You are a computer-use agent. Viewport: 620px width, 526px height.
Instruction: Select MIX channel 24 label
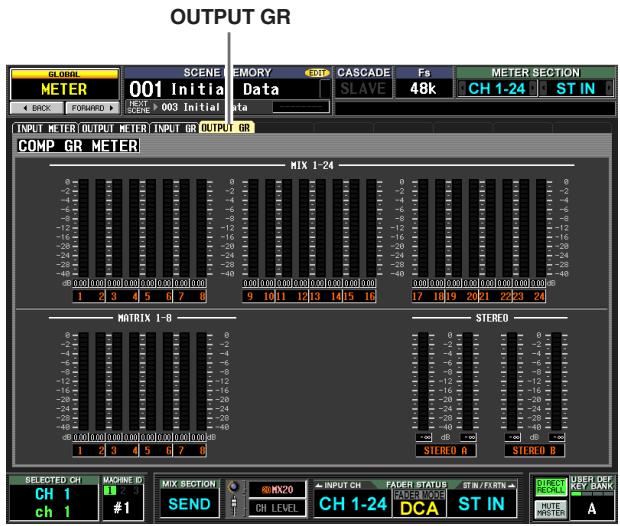(x=539, y=296)
